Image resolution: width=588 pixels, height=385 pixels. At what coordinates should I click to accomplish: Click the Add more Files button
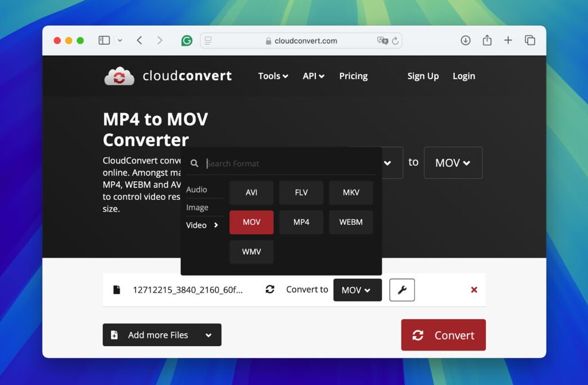tap(162, 335)
